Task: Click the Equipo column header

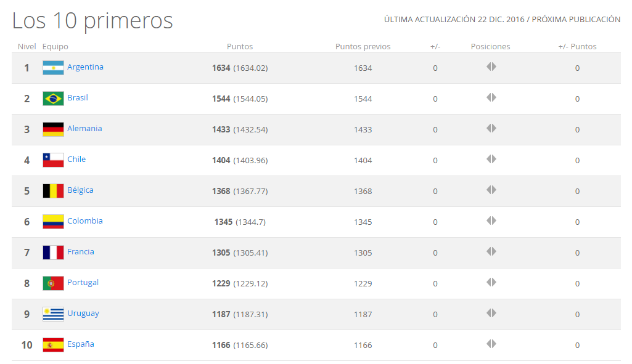Action: coord(55,47)
